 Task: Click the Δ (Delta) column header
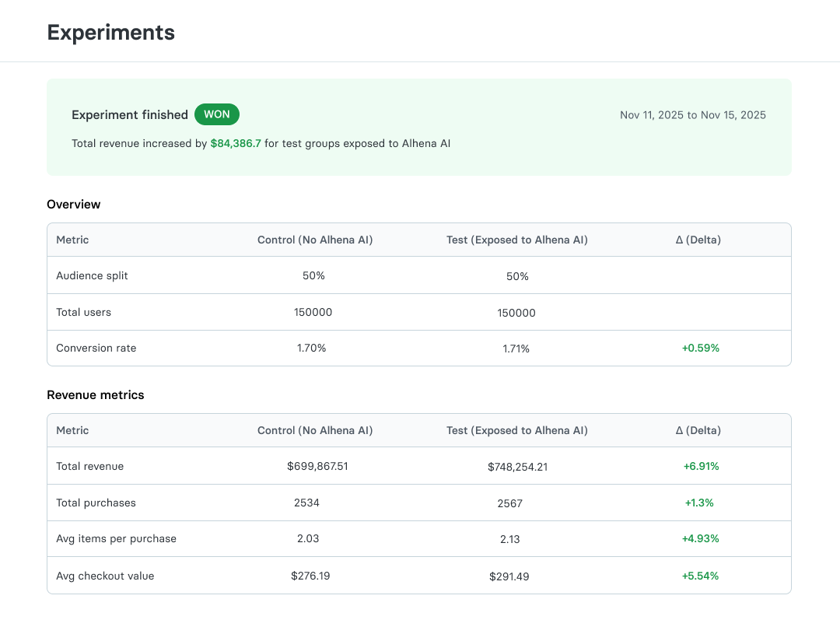[x=698, y=240]
